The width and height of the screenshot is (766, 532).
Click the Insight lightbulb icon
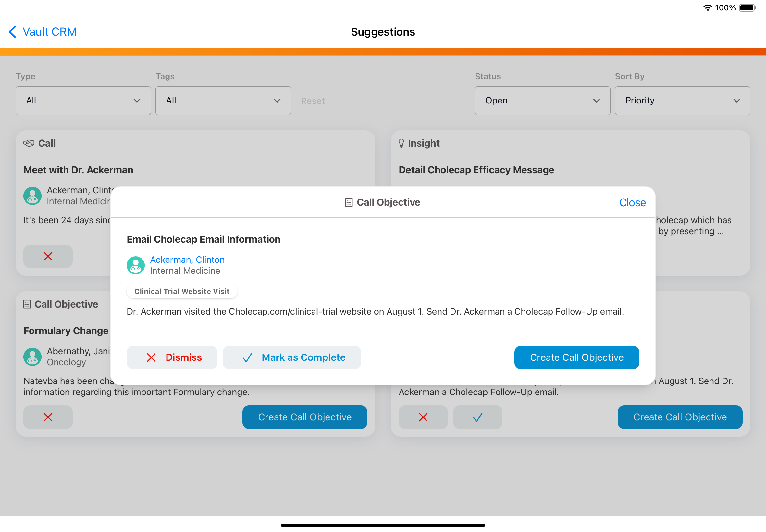coord(401,143)
